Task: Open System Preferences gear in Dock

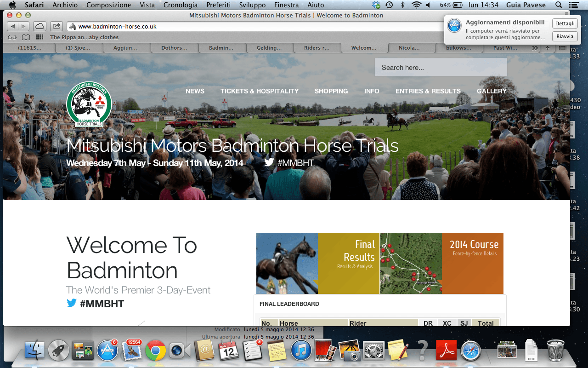Action: [x=373, y=351]
